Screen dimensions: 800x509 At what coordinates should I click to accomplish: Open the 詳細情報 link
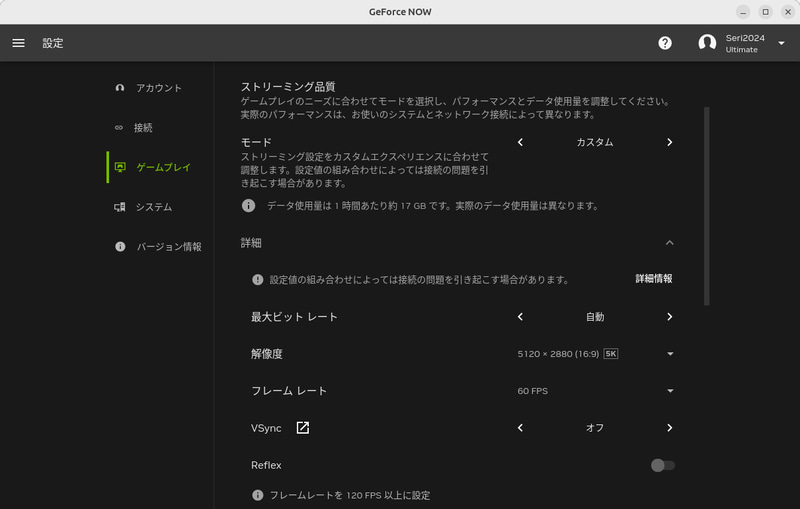(654, 278)
